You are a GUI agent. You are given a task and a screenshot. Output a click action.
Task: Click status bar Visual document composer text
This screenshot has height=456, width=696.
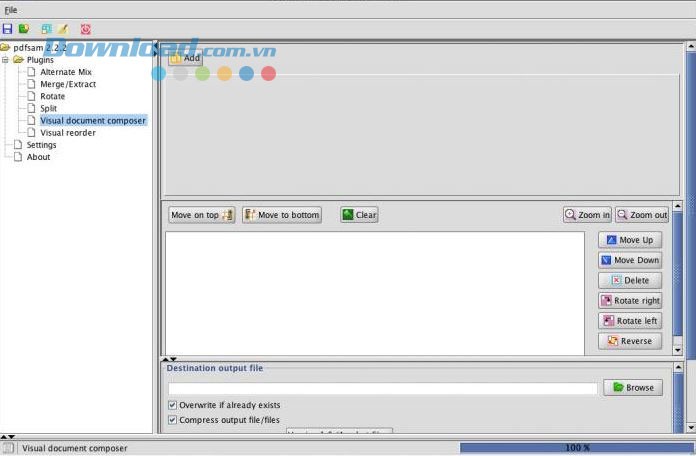(x=75, y=448)
